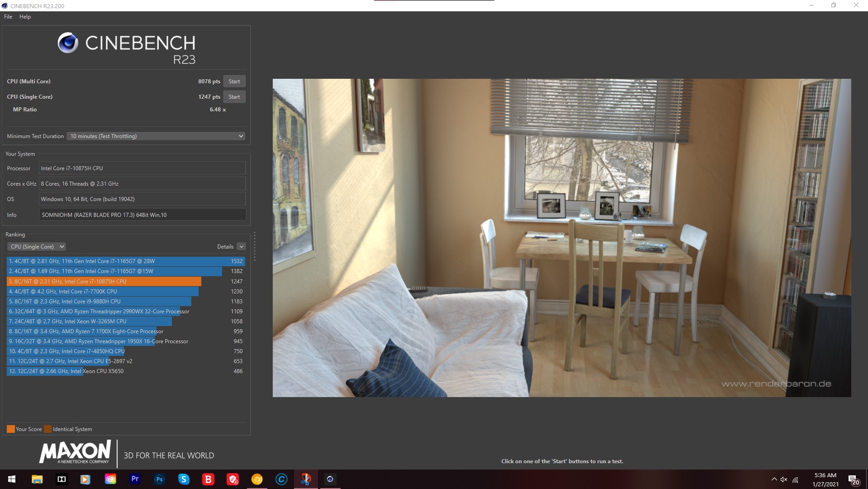Select the i7-1165G7 @15W ranking row
868x489 pixels.
coord(126,271)
